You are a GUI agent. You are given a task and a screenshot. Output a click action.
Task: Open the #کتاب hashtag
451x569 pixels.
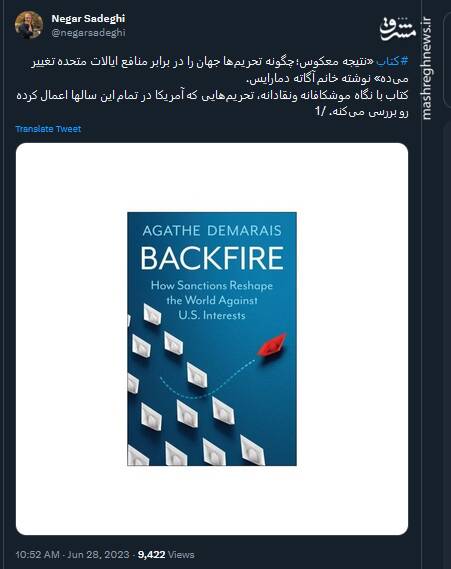392,61
